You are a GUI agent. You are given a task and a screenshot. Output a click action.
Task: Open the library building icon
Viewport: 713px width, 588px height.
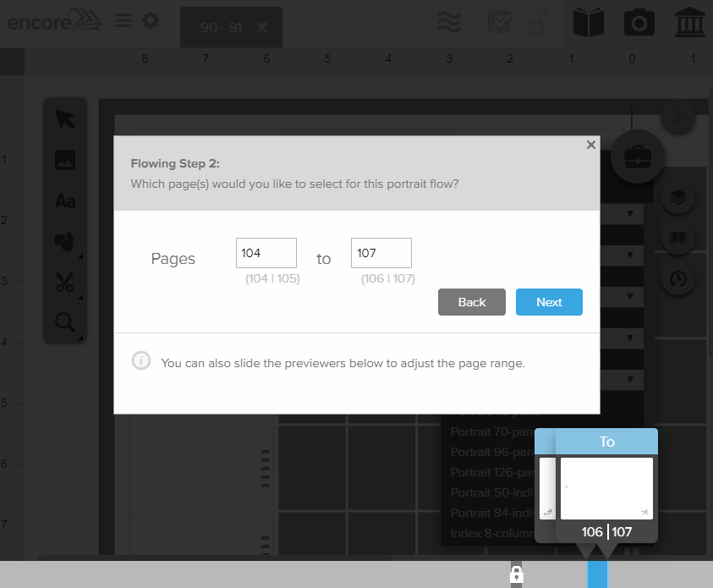[x=689, y=23]
